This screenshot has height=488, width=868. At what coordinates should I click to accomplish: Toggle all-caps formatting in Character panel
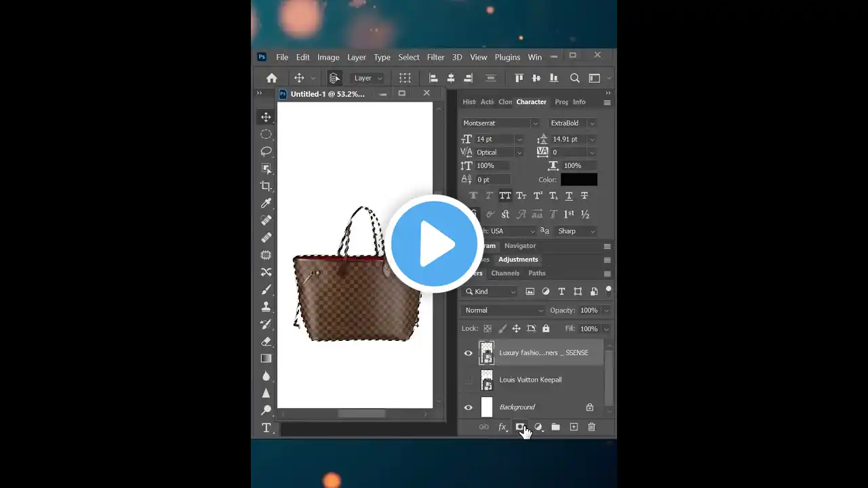coord(505,196)
